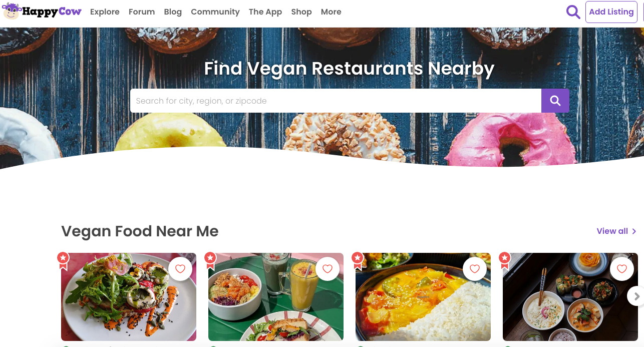
Task: Go to the Forum page
Action: [142, 12]
